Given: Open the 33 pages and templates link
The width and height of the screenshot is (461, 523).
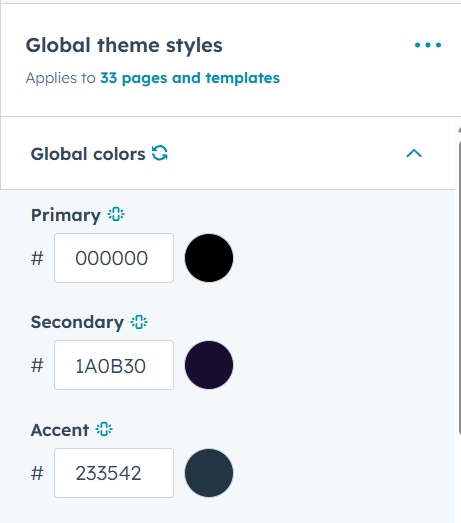Looking at the screenshot, I should pos(190,78).
